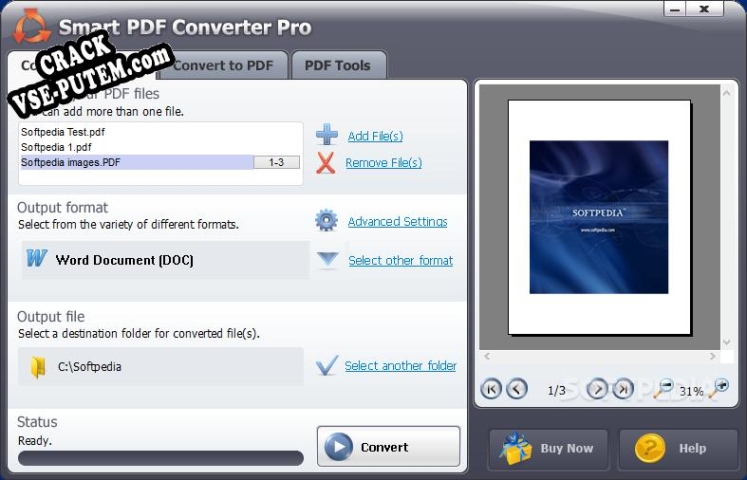Screen dimensions: 747x480
Task: Click the conversion progress bar
Action: 161,458
